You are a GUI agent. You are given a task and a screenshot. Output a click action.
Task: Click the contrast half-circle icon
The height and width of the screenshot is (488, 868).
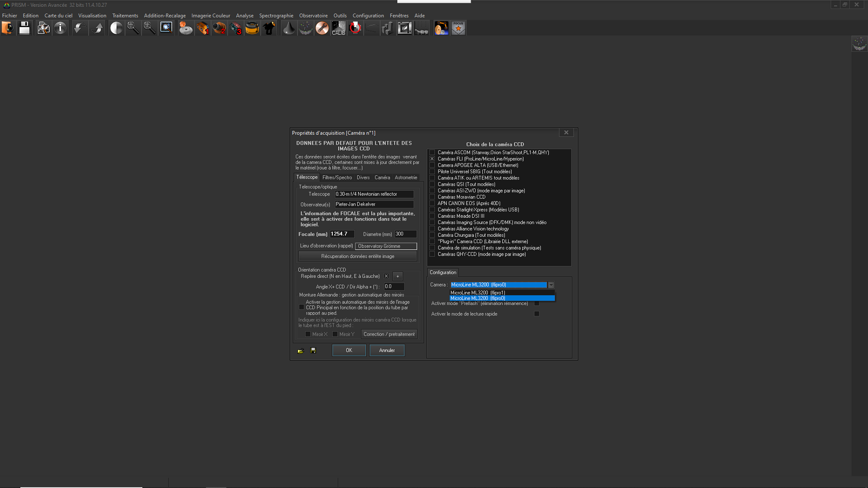click(116, 28)
